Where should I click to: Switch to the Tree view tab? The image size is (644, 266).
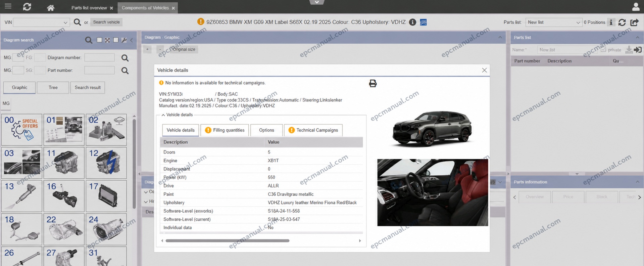53,88
